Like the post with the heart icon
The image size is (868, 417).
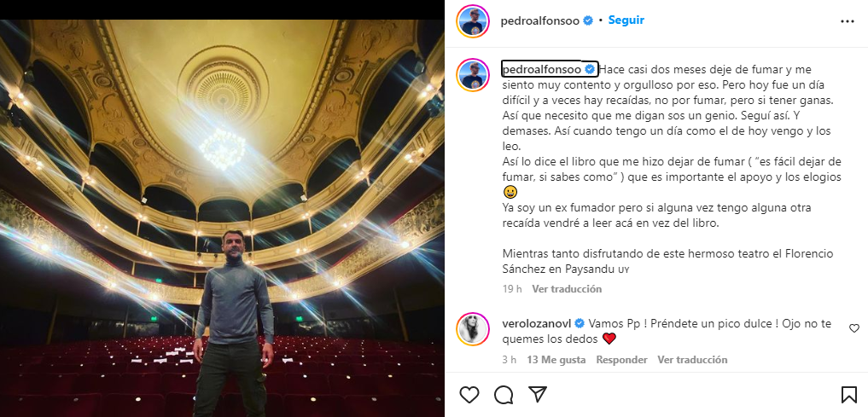(469, 394)
